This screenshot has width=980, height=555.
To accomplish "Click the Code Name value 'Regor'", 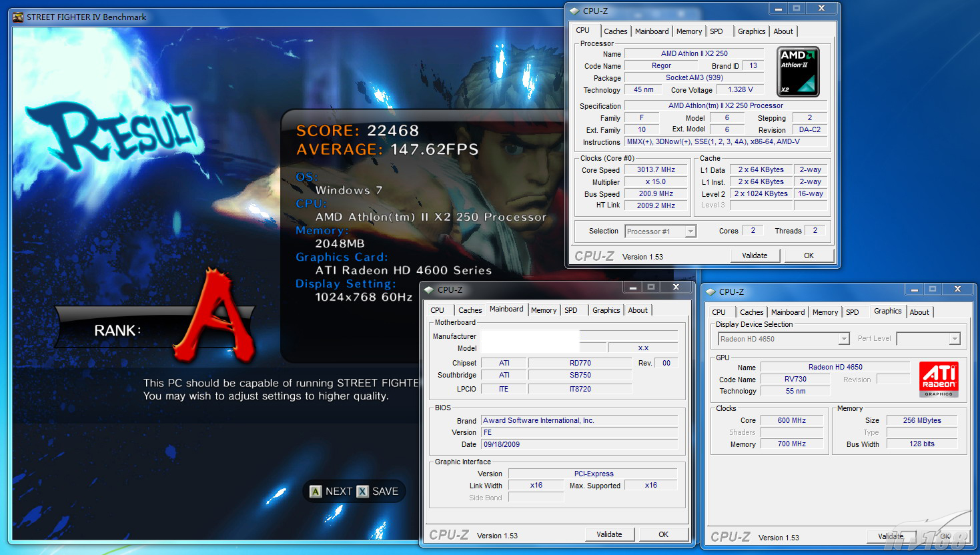I will pyautogui.click(x=661, y=65).
